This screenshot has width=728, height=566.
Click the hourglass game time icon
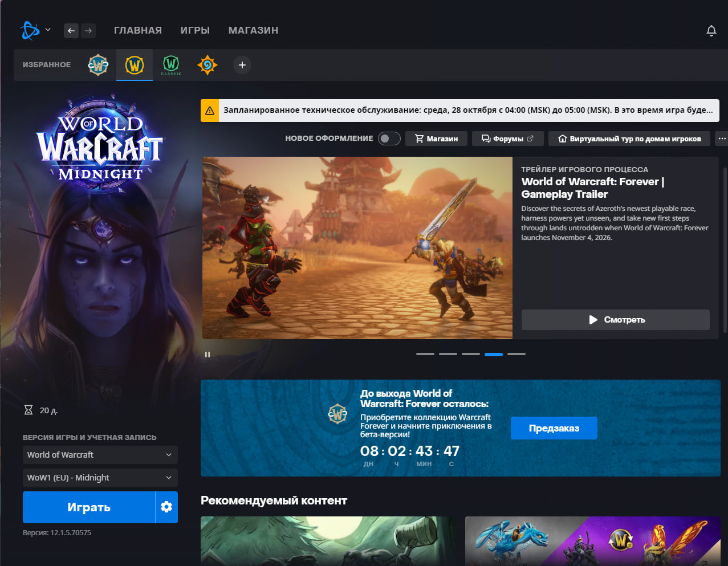pyautogui.click(x=29, y=410)
